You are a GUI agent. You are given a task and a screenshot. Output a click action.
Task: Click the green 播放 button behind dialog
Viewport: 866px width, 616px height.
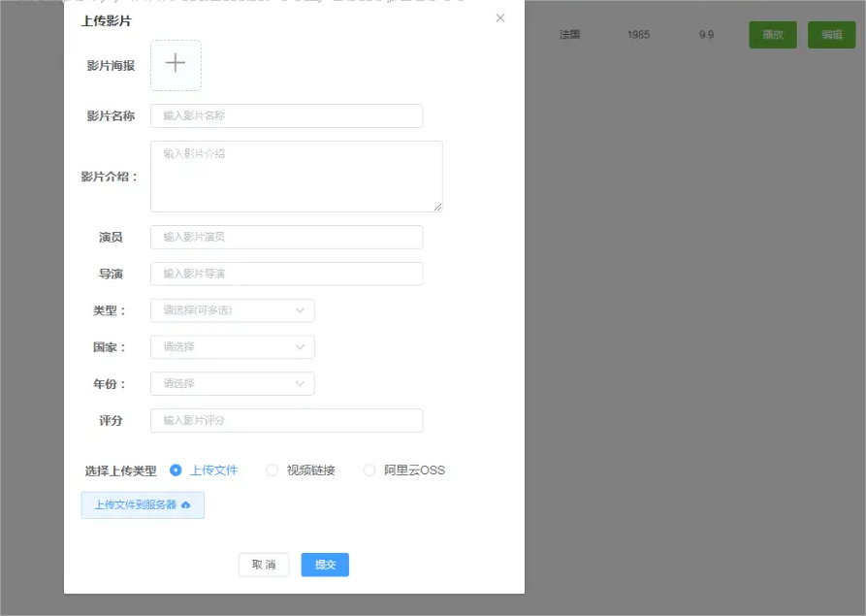(773, 35)
